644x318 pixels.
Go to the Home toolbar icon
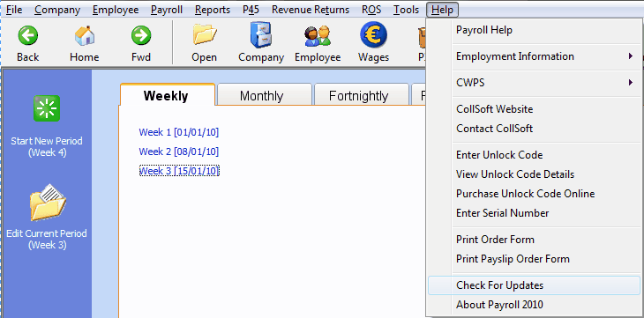[84, 36]
